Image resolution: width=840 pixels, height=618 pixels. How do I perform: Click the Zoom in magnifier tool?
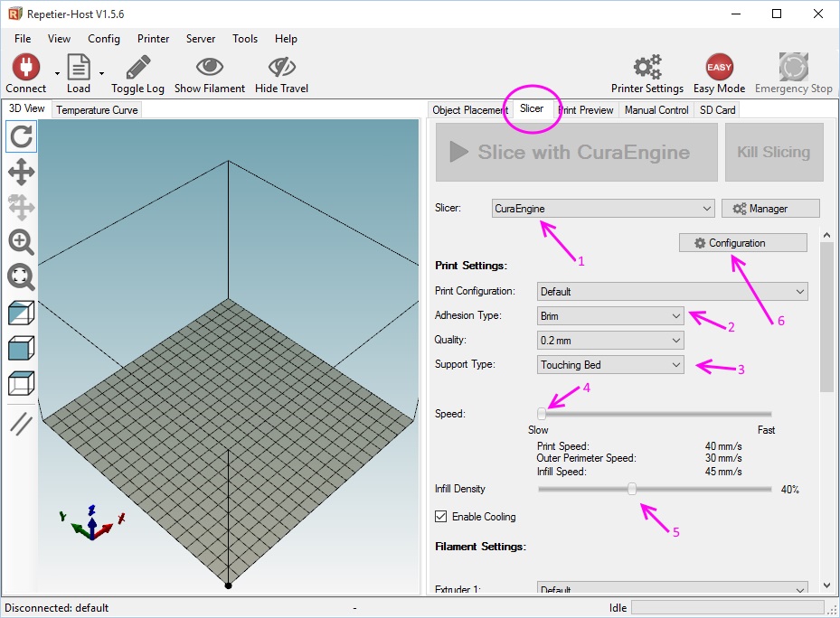click(x=22, y=242)
